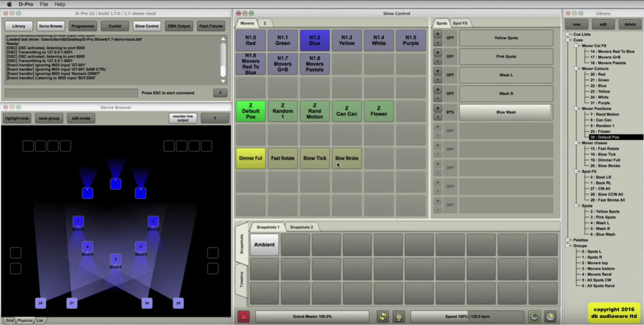This screenshot has width=644, height=325.
Task: Collapse the Mover Positions tree node
Action: point(576,109)
